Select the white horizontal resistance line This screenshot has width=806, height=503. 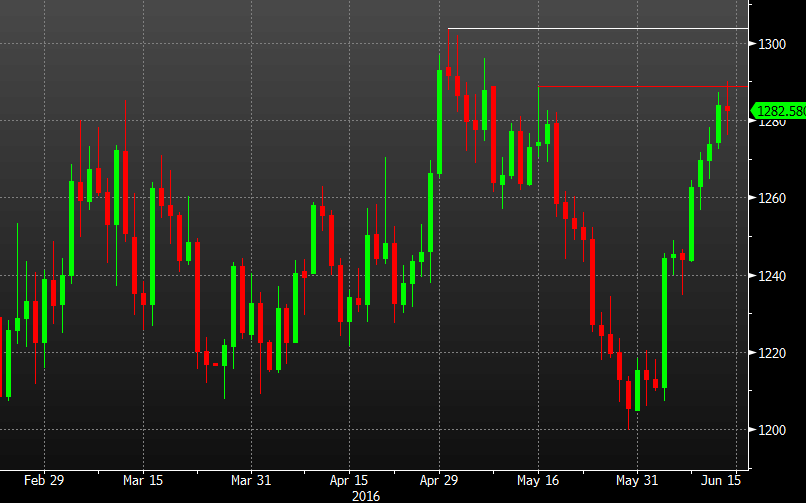[x=598, y=28]
